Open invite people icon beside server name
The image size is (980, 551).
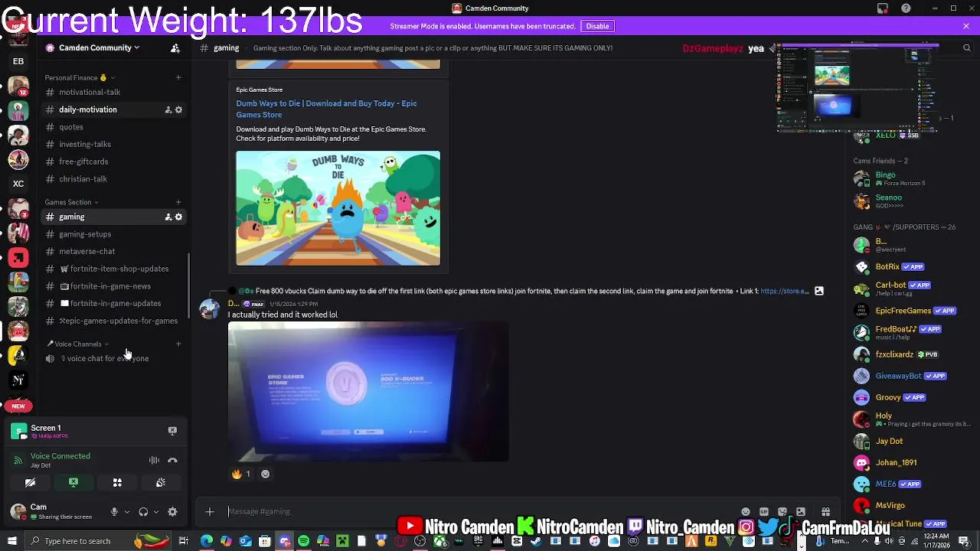click(x=175, y=47)
